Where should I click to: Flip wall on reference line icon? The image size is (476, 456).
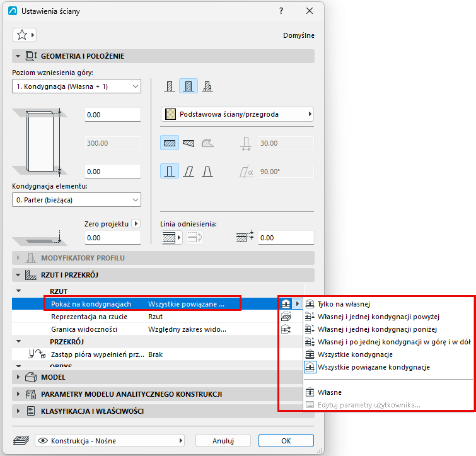(x=195, y=237)
